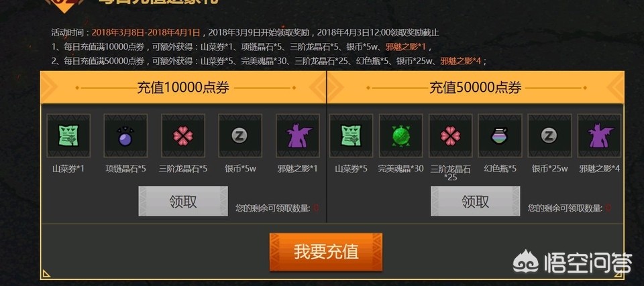644x286 pixels.
Task: Click the 银币*25w silver coin icon
Action: 549,136
